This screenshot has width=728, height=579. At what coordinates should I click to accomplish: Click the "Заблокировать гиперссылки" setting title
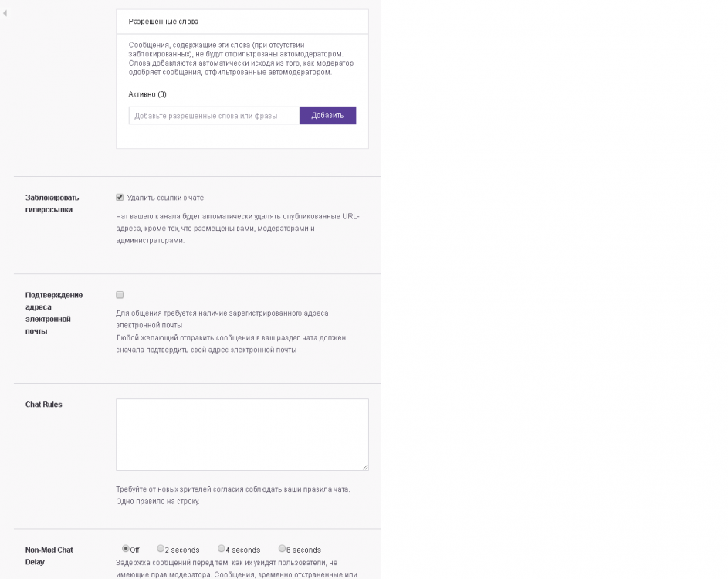50,203
